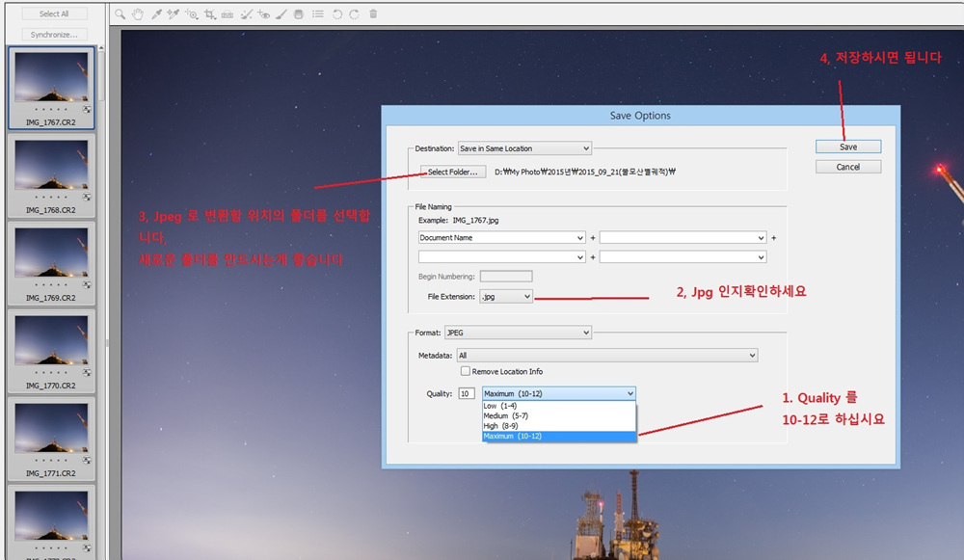Click the trash icon to mark for deletion
The image size is (964, 560).
coord(373,14)
